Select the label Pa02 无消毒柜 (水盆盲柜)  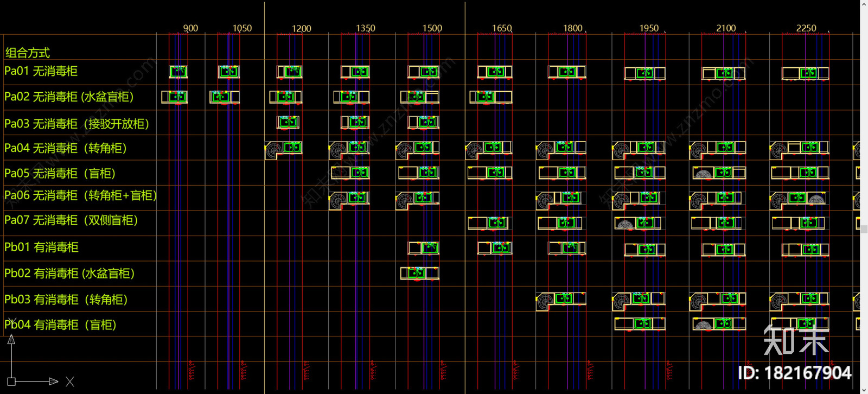pos(69,97)
